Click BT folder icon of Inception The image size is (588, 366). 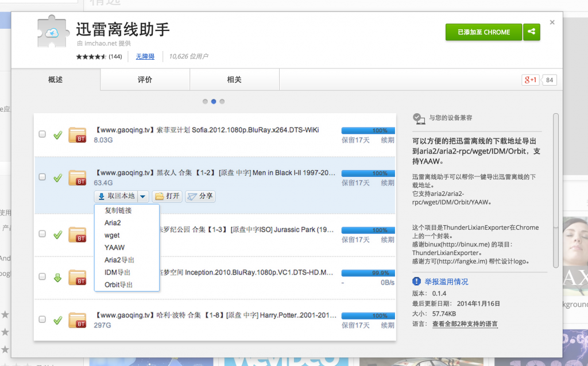[78, 278]
